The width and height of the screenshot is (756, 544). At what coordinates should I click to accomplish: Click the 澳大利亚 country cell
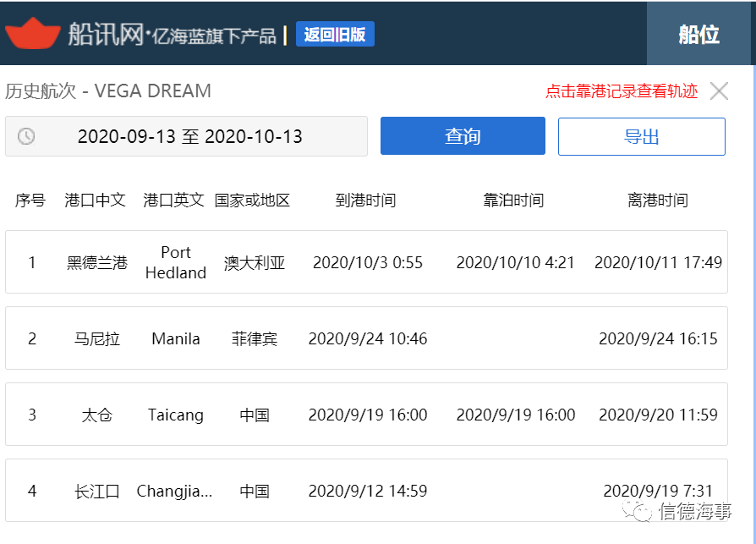[x=255, y=263]
